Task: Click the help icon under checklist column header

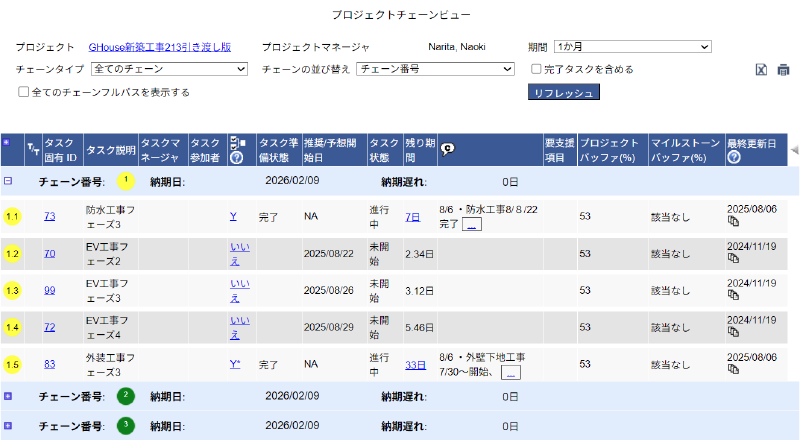Action: click(234, 158)
